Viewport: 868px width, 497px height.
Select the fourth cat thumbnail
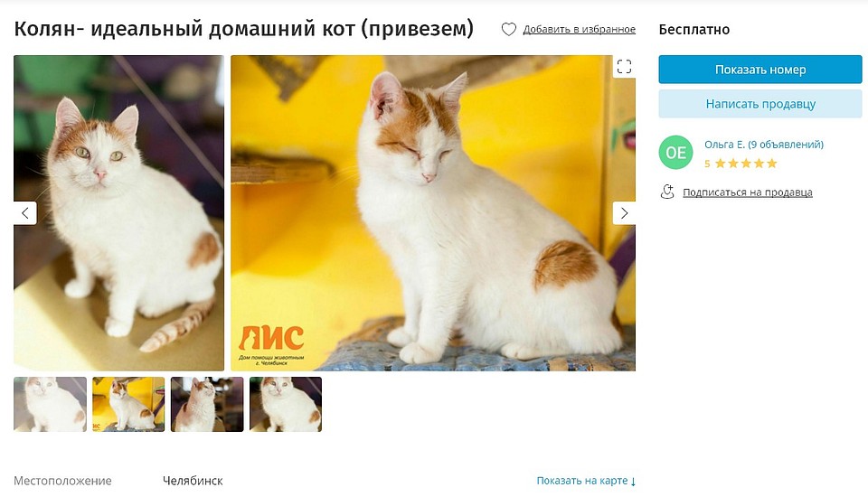(x=286, y=405)
